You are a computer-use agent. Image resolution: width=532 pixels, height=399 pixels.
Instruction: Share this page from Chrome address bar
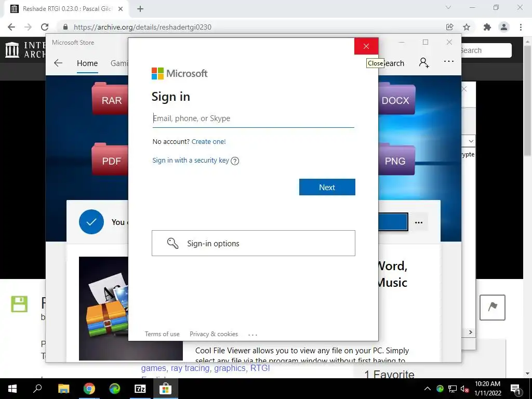click(450, 27)
